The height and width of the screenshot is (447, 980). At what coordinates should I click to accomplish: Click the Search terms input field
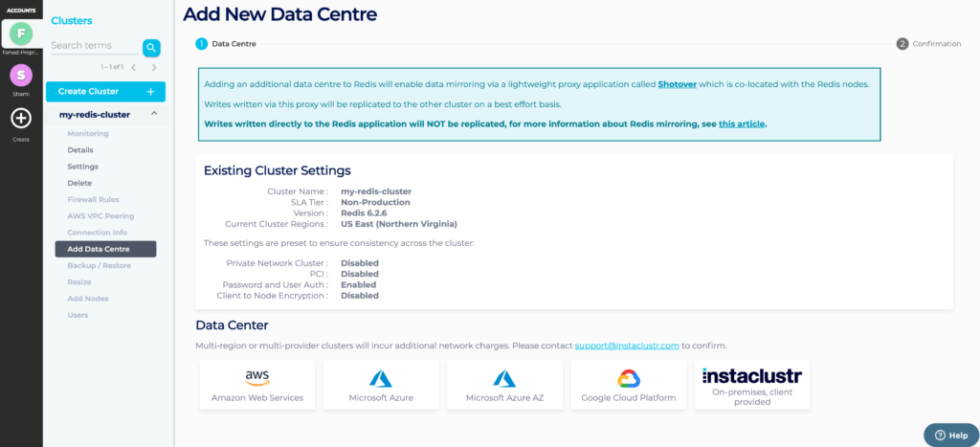click(94, 46)
